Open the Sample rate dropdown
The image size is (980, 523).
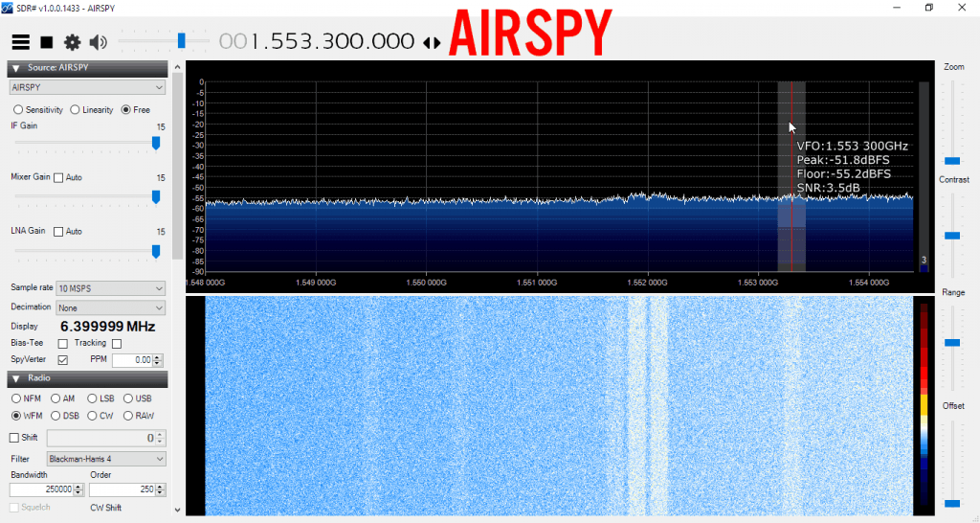click(112, 288)
